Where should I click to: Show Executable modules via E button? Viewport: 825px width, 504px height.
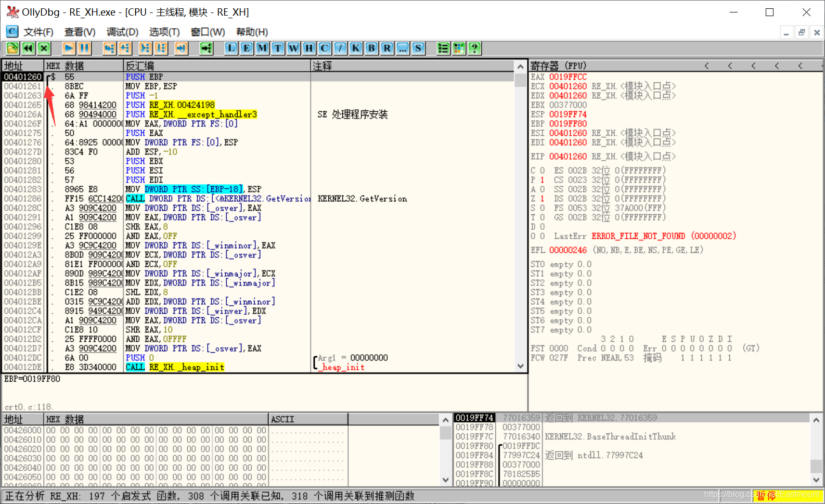coord(247,48)
